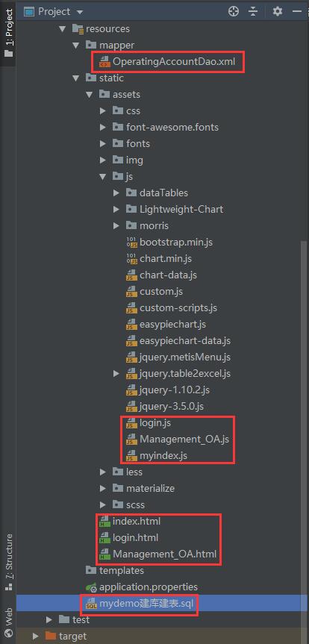Click the SQL icon of mydemo建库建表.sql
The height and width of the screenshot is (644, 309).
pyautogui.click(x=91, y=604)
